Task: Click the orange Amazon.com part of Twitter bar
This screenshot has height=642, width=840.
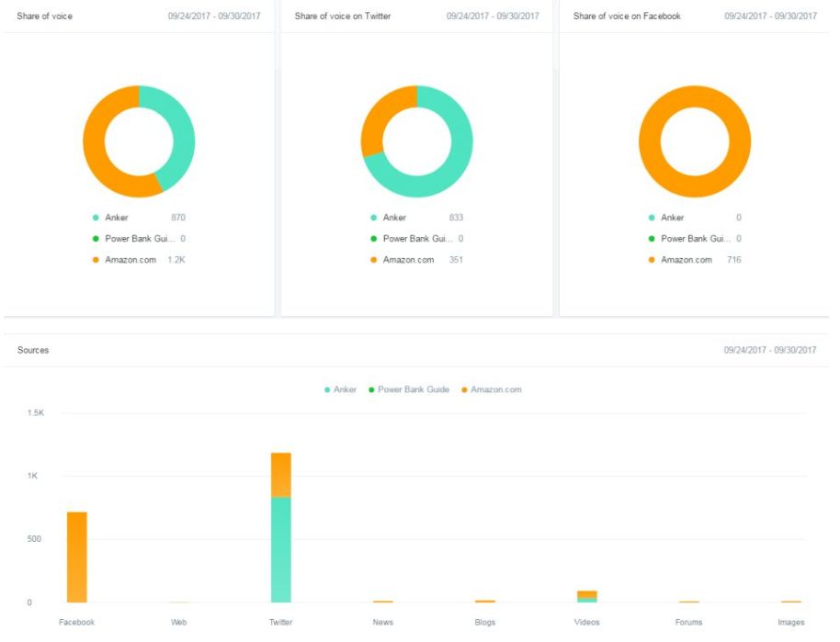Action: pos(281,475)
